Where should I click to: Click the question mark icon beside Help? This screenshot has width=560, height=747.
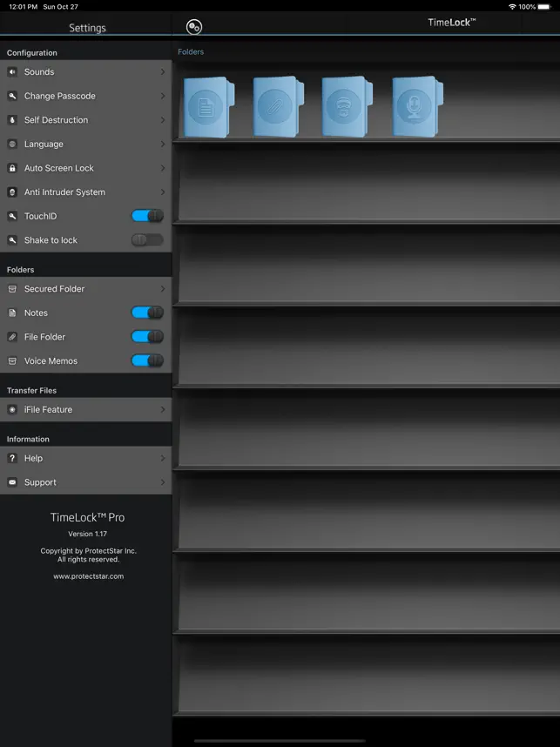click(x=12, y=458)
